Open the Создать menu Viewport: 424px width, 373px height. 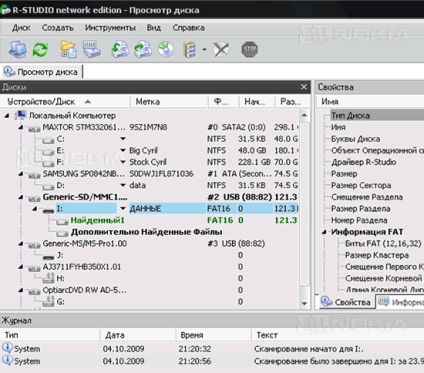click(58, 28)
